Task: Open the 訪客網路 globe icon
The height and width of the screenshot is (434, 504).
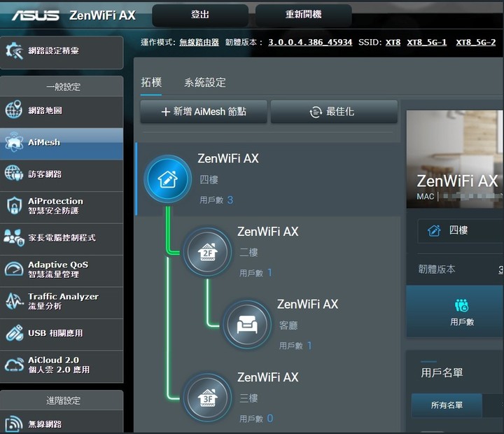Action: tap(14, 173)
